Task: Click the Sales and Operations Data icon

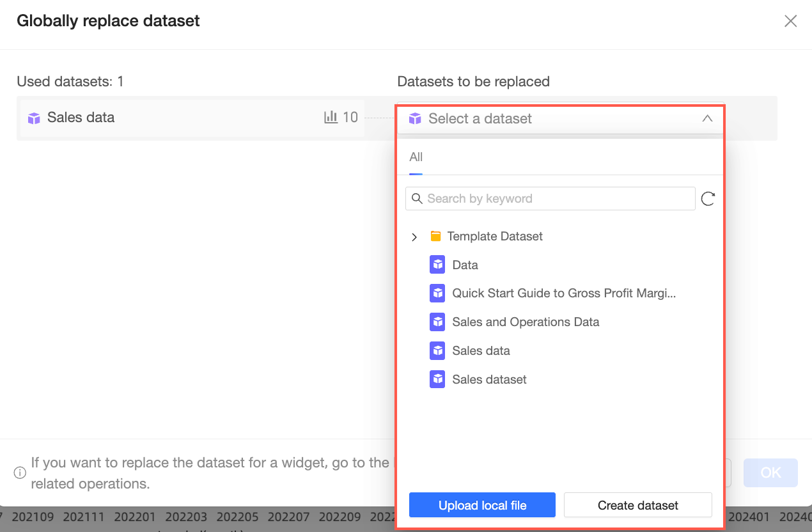Action: click(437, 322)
